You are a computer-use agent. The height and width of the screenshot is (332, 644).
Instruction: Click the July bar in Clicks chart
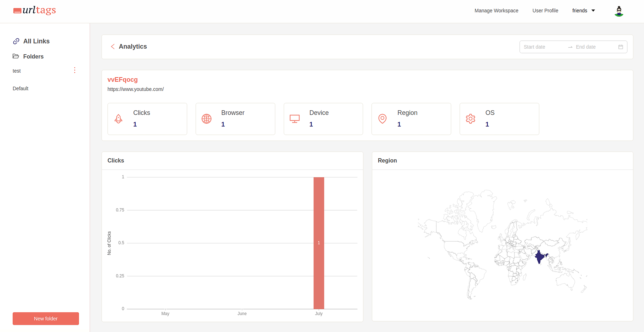click(319, 243)
